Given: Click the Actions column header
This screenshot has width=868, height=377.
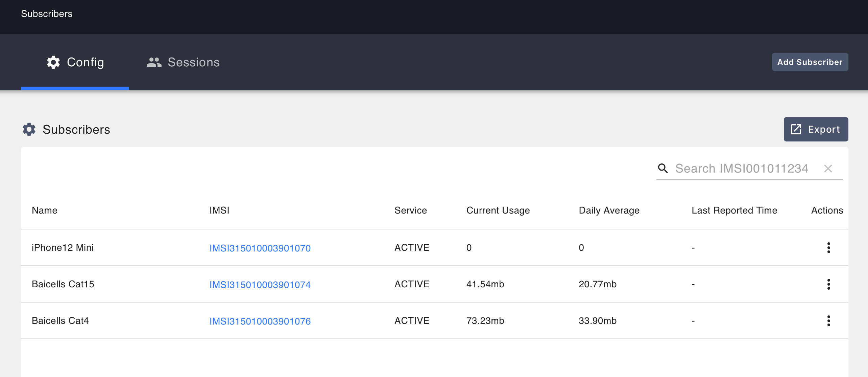Looking at the screenshot, I should tap(827, 210).
